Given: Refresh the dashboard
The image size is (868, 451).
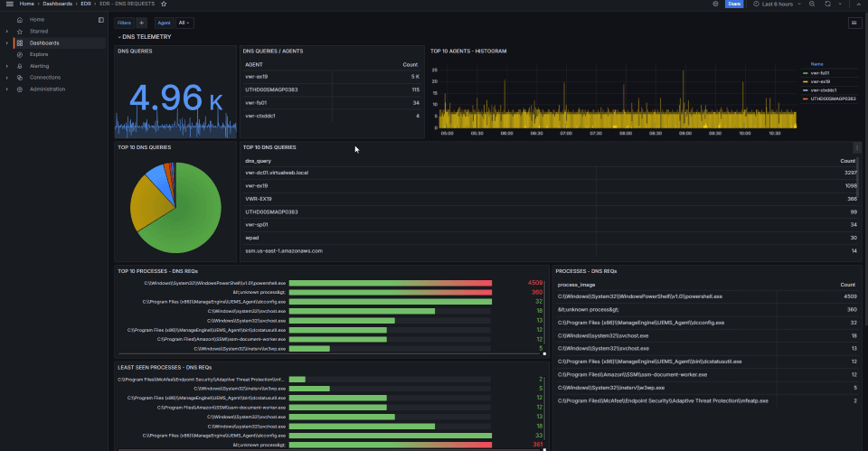Looking at the screenshot, I should pos(826,5).
